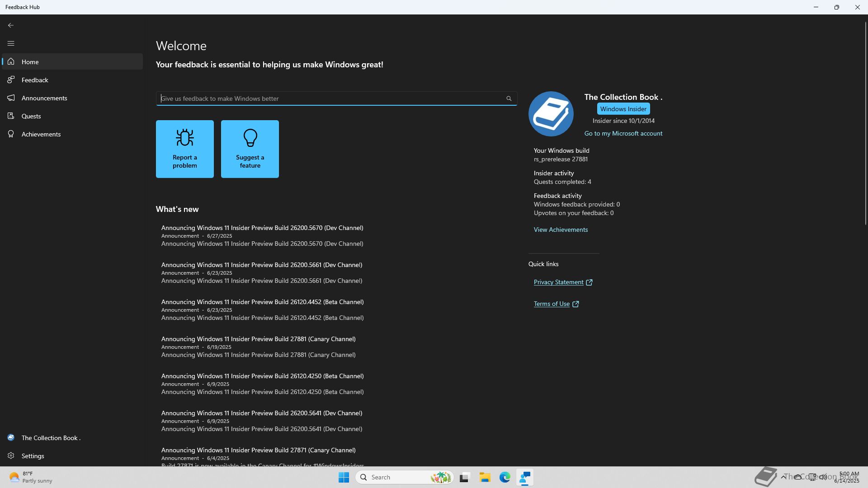
Task: Click the search magnifier icon in the feedback box
Action: 509,99
